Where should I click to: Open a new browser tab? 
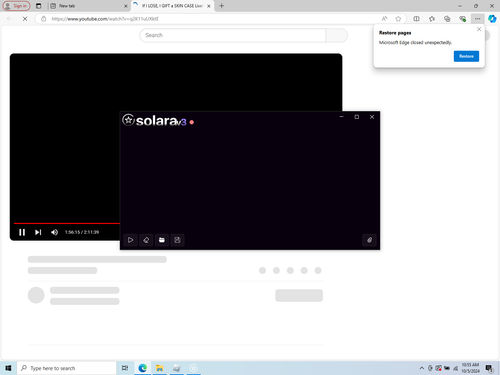(x=222, y=6)
